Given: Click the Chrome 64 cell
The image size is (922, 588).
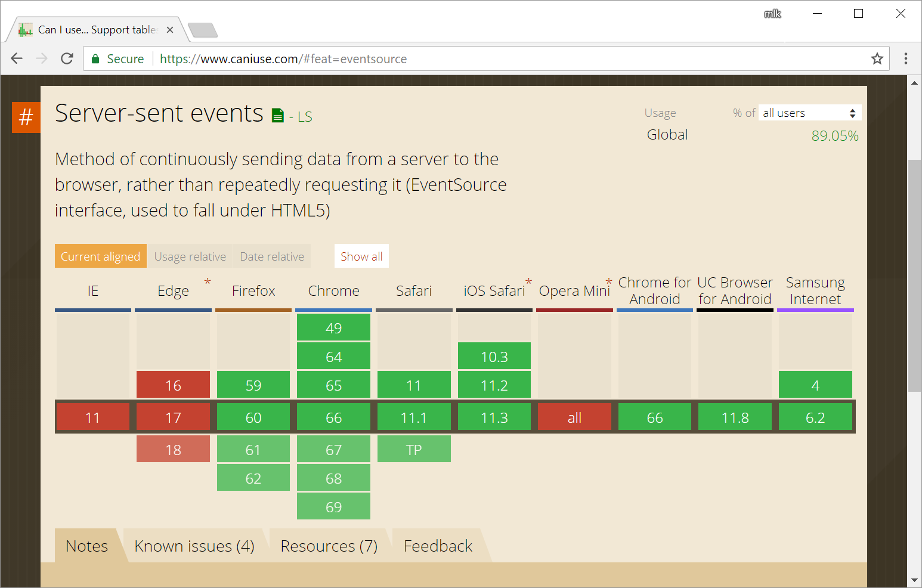Looking at the screenshot, I should click(333, 356).
